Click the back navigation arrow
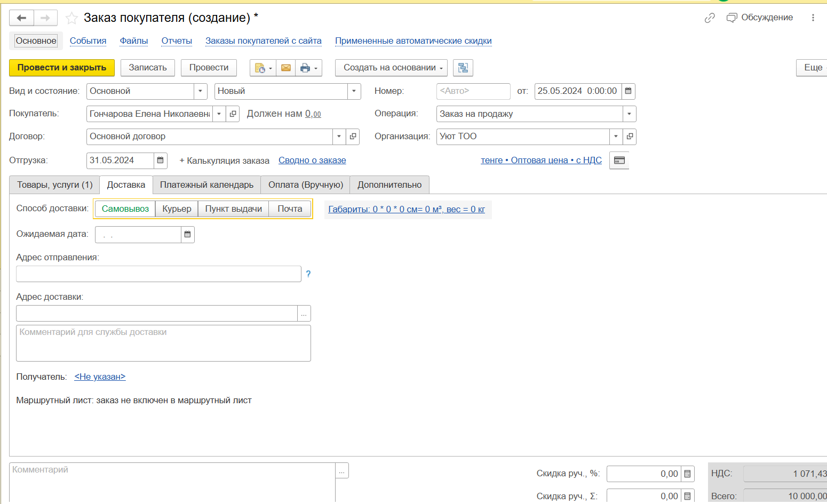Image resolution: width=827 pixels, height=504 pixels. 21,18
